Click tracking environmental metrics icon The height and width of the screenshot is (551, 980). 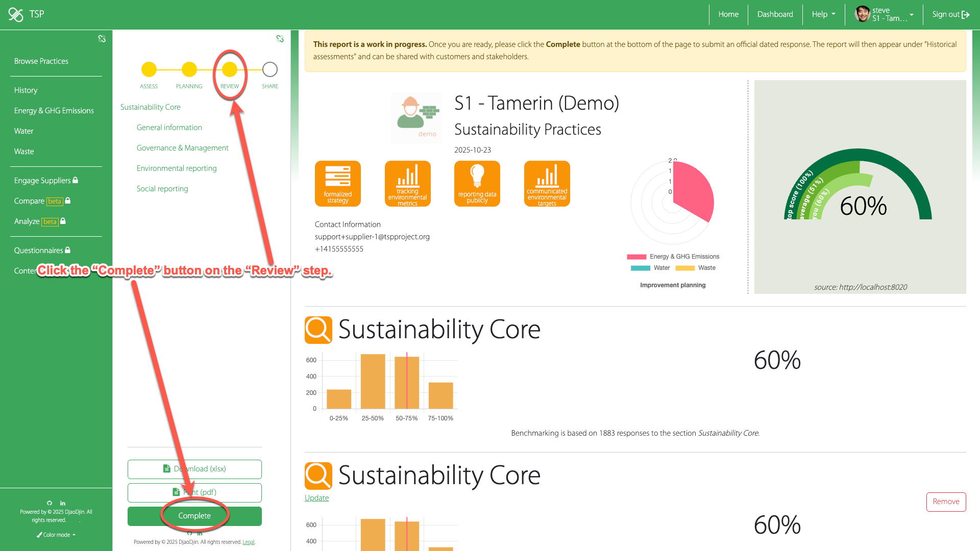(407, 183)
